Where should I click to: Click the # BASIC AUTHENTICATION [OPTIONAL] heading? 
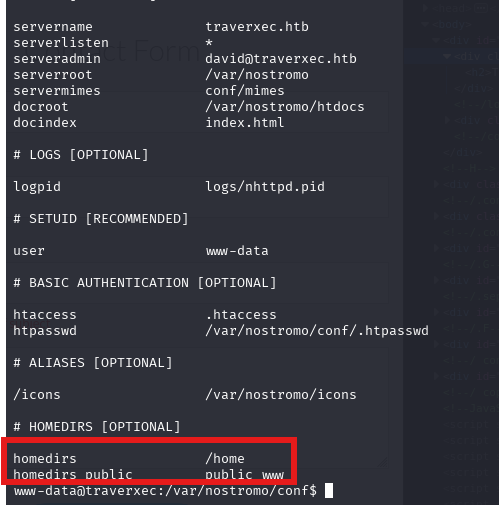click(x=145, y=283)
